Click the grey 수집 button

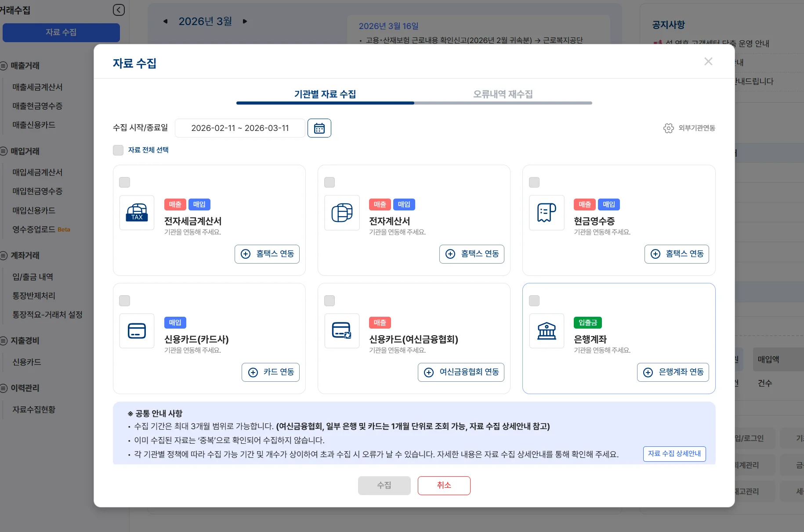tap(384, 485)
